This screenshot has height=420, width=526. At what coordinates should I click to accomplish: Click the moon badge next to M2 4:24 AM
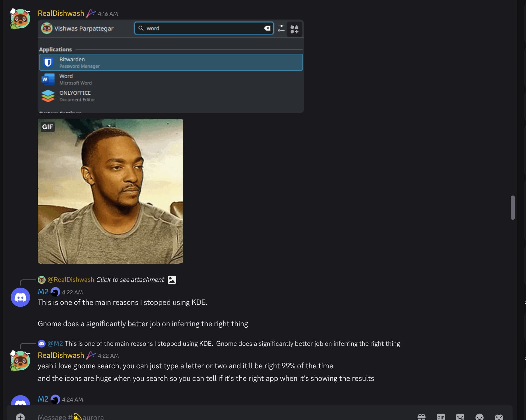coord(55,399)
